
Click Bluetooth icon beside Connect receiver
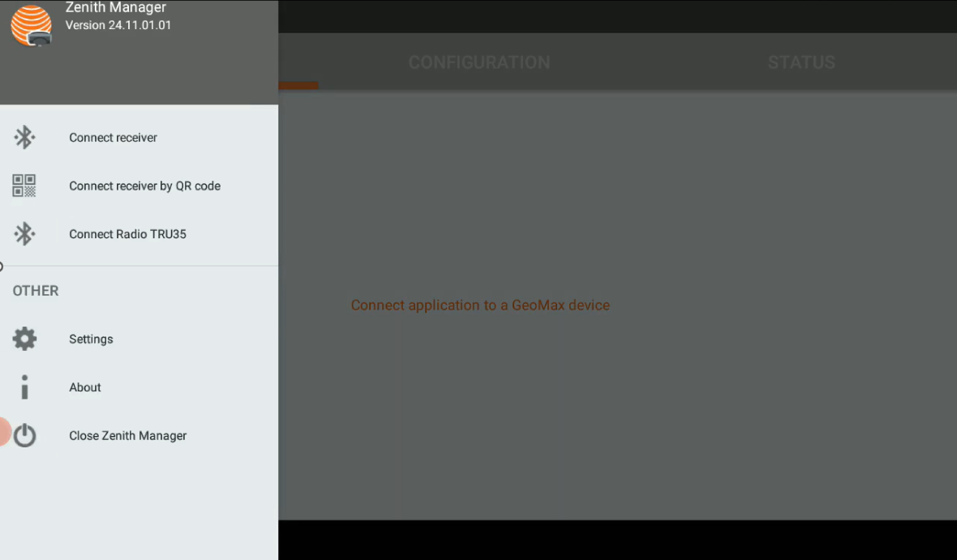click(24, 138)
